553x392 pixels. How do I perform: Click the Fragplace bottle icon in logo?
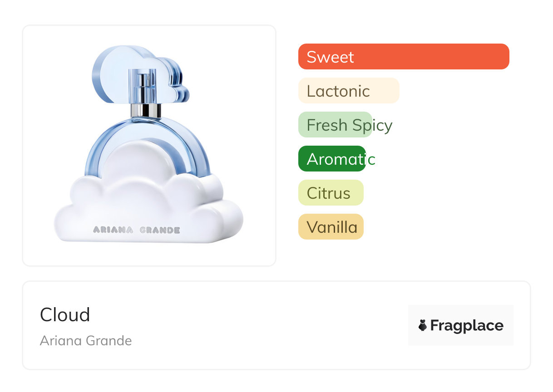423,325
